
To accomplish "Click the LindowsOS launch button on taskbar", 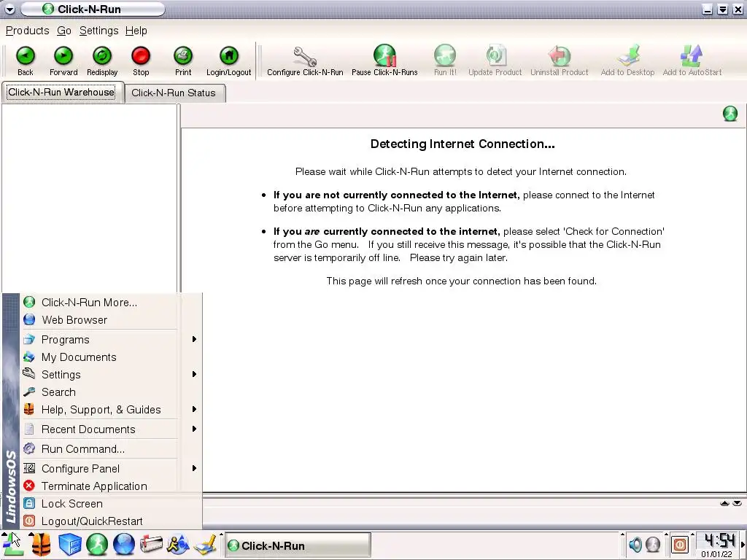I will tap(13, 545).
